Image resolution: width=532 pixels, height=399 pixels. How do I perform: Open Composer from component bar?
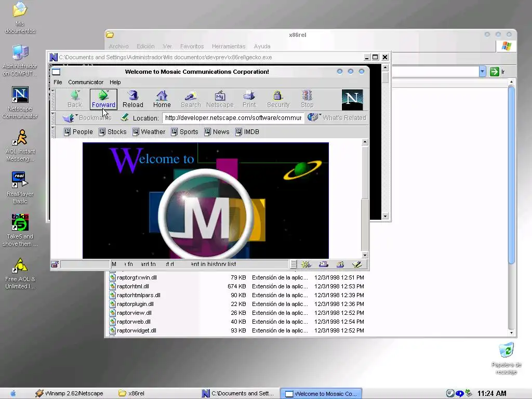pyautogui.click(x=357, y=264)
